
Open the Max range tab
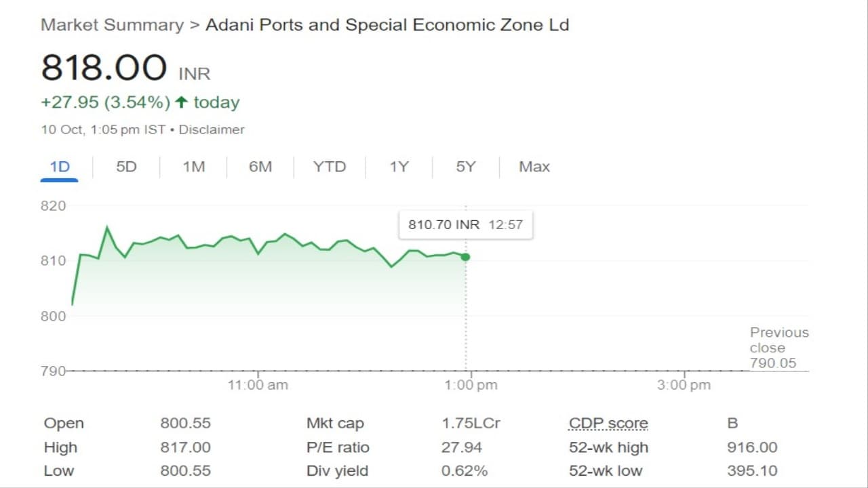pyautogui.click(x=534, y=167)
